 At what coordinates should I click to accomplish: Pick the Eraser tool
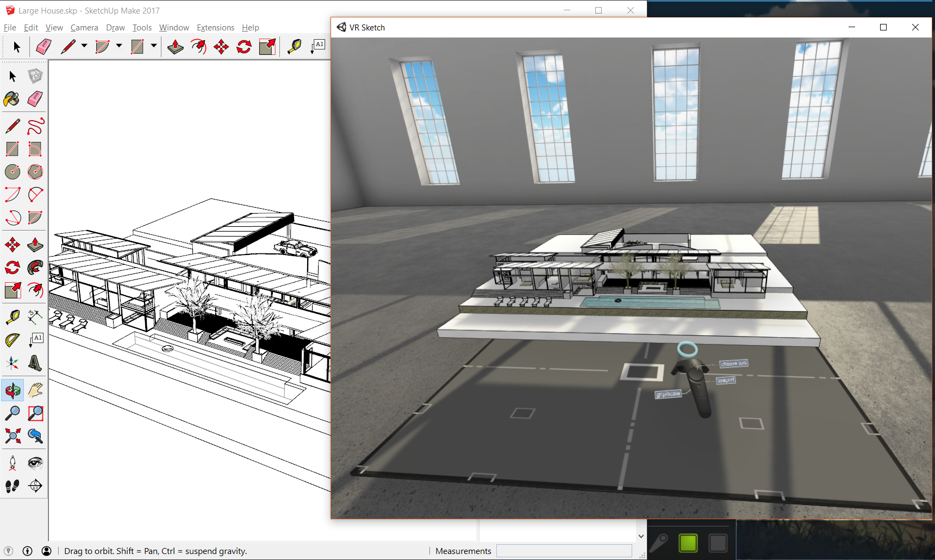click(35, 99)
